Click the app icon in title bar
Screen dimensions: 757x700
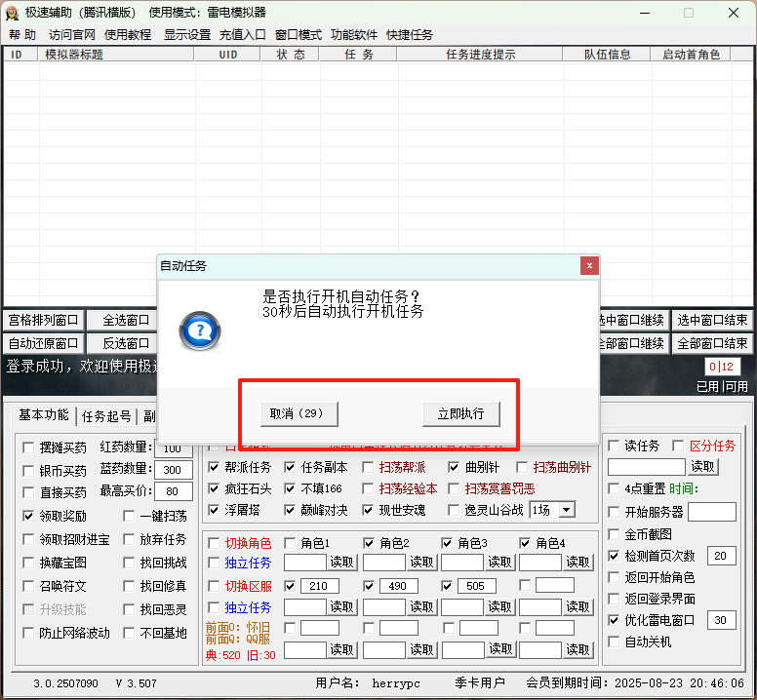13,13
